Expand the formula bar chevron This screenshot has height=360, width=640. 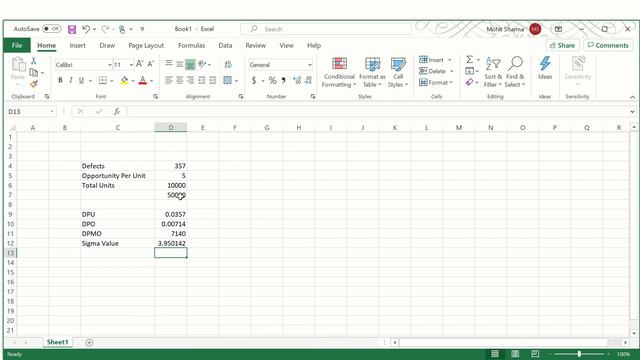[x=632, y=111]
